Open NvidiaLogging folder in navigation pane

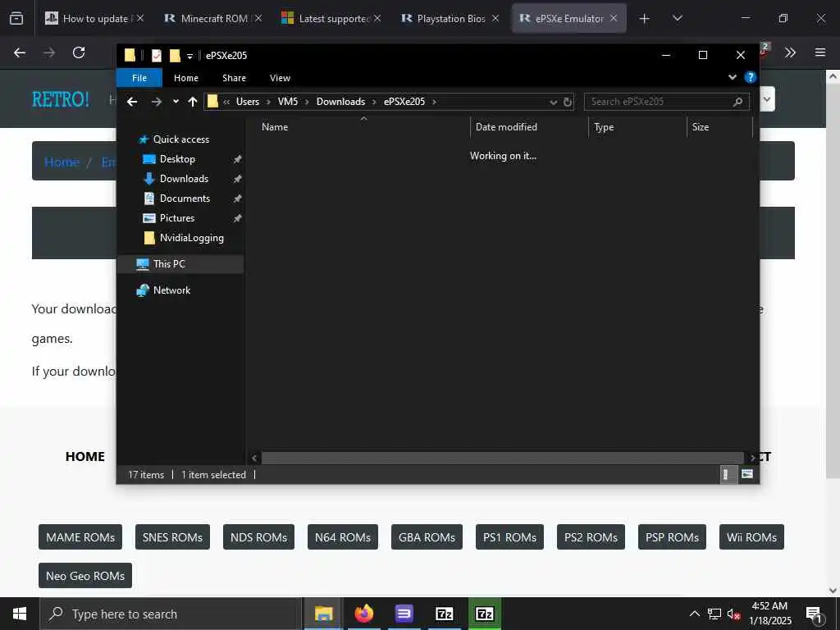coord(191,238)
